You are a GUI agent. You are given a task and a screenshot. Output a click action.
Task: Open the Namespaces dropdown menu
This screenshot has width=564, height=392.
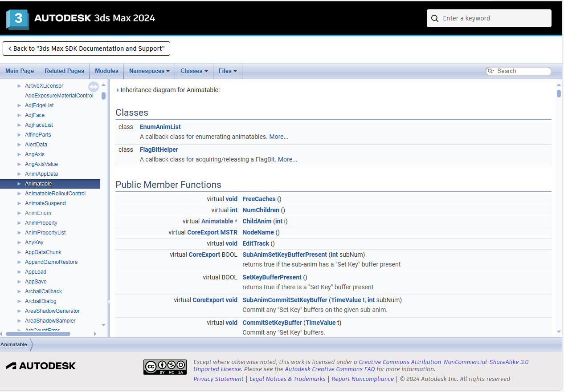coord(149,71)
